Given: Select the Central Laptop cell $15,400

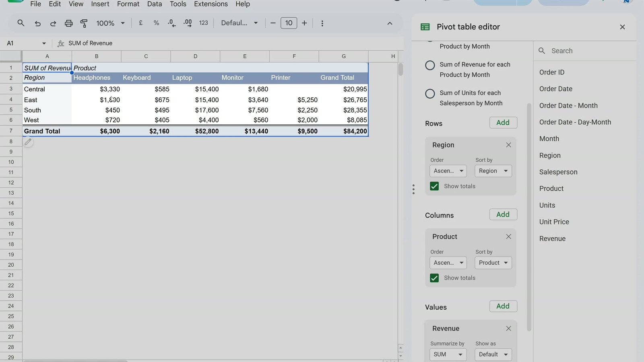Looking at the screenshot, I should [195, 89].
